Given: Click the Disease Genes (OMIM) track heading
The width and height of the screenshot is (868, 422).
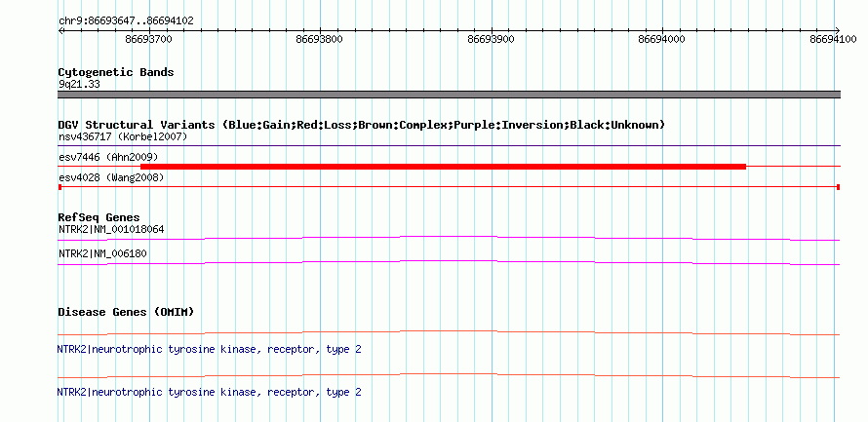Looking at the screenshot, I should (126, 312).
